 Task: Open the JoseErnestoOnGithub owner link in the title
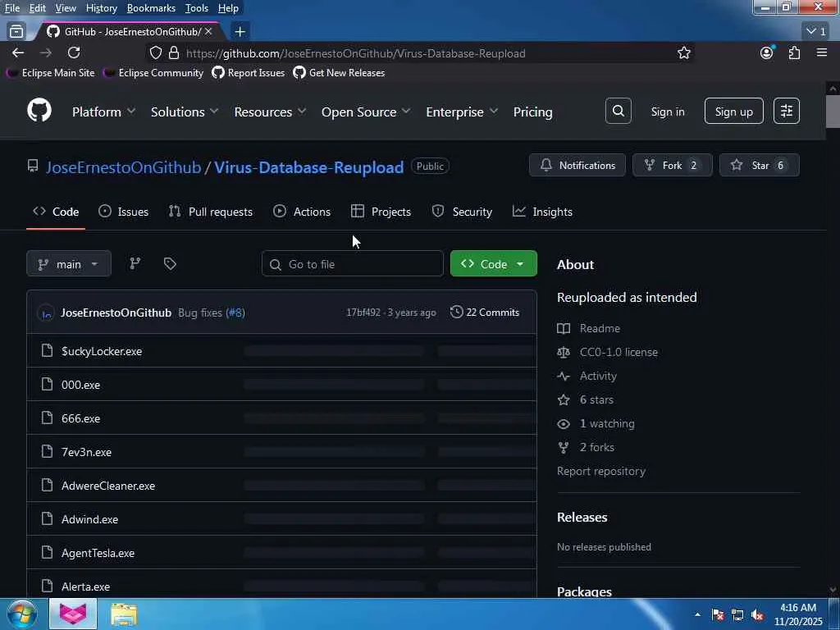(123, 167)
